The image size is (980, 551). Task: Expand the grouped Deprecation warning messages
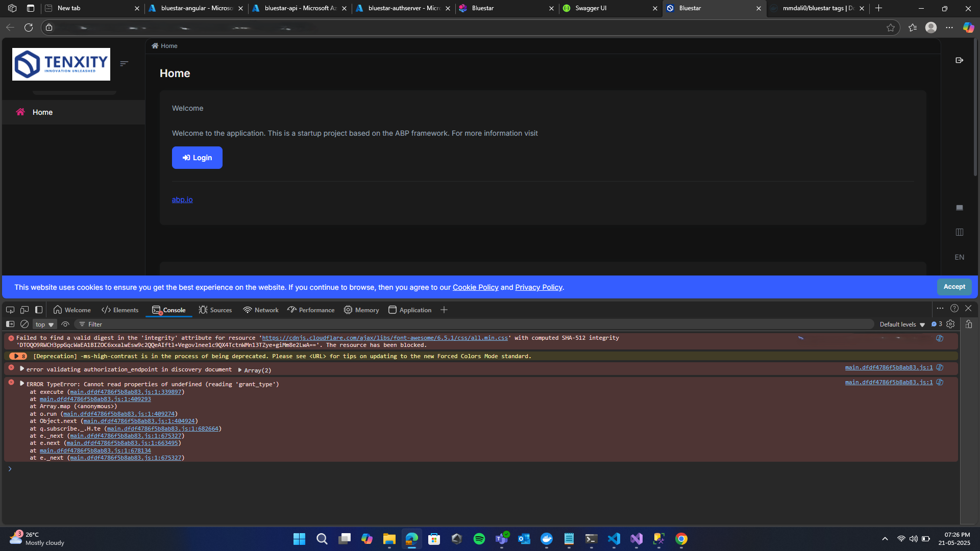pyautogui.click(x=17, y=356)
